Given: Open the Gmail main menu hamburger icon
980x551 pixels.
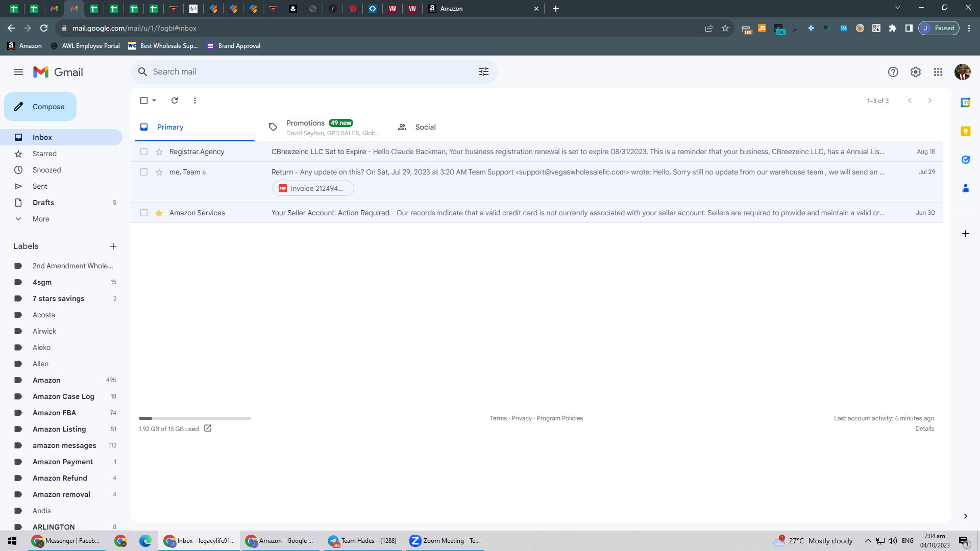Looking at the screenshot, I should pos(18,72).
